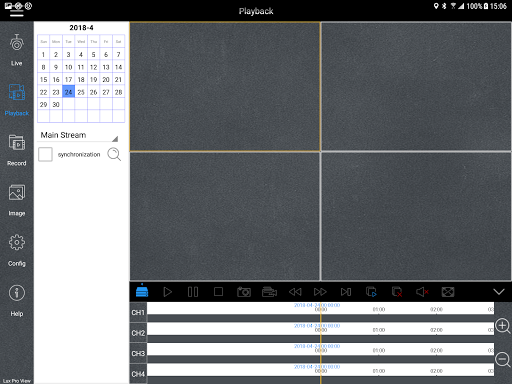Zoom in the timeline
This screenshot has width=512, height=384.
tap(503, 326)
